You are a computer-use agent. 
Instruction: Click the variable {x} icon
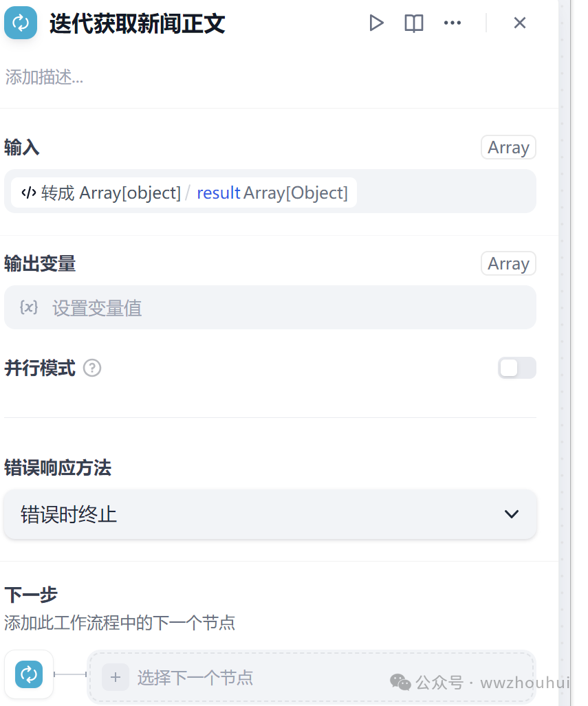29,307
